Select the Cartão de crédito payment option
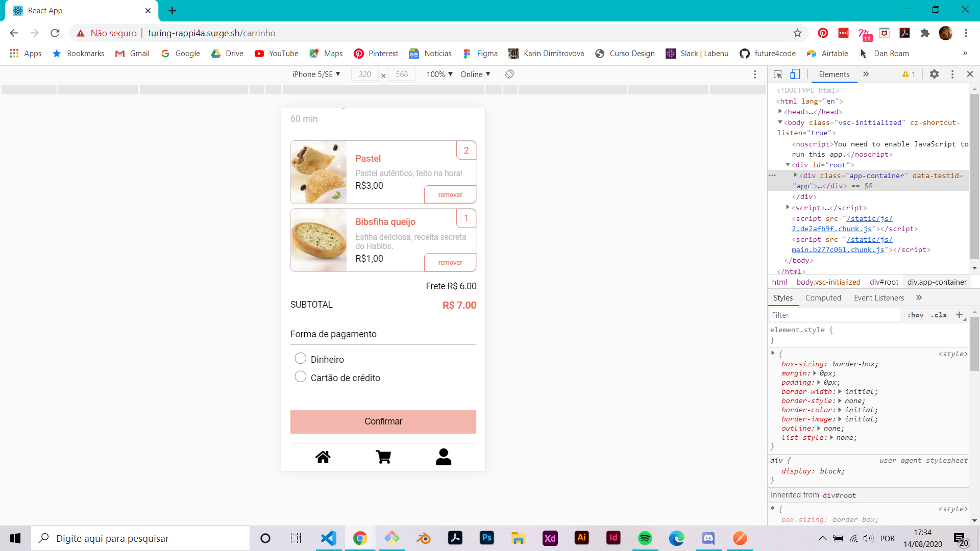 click(301, 377)
